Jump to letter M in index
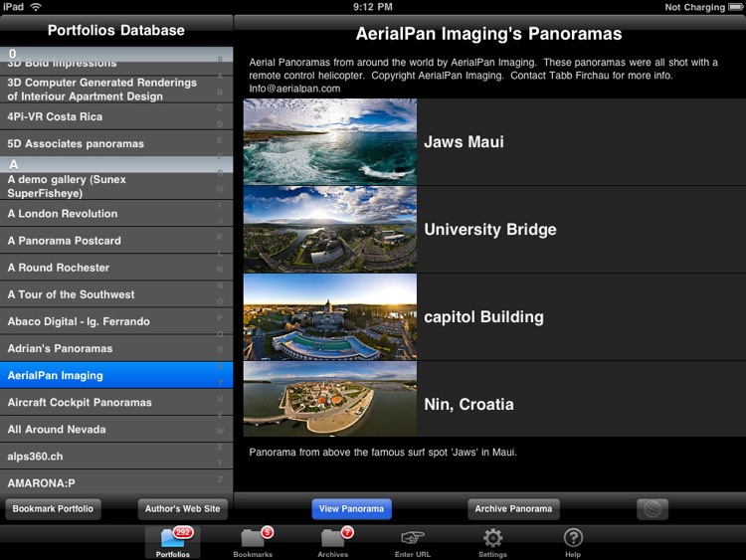The height and width of the screenshot is (560, 746). pos(220,270)
